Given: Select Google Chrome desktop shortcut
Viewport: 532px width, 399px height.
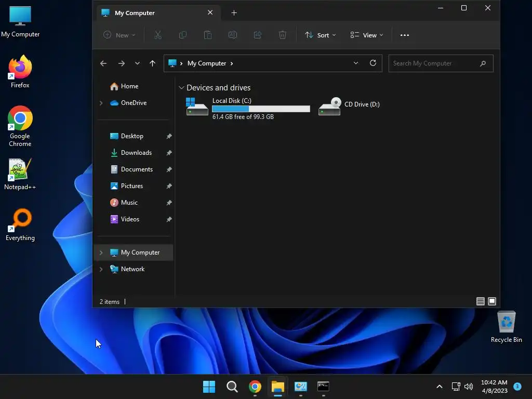Looking at the screenshot, I should [20, 126].
